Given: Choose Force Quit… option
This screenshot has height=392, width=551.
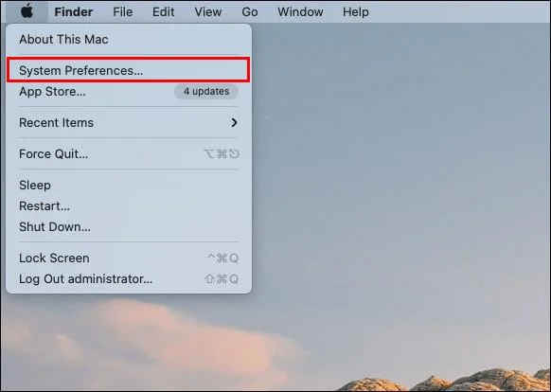Looking at the screenshot, I should tap(129, 154).
